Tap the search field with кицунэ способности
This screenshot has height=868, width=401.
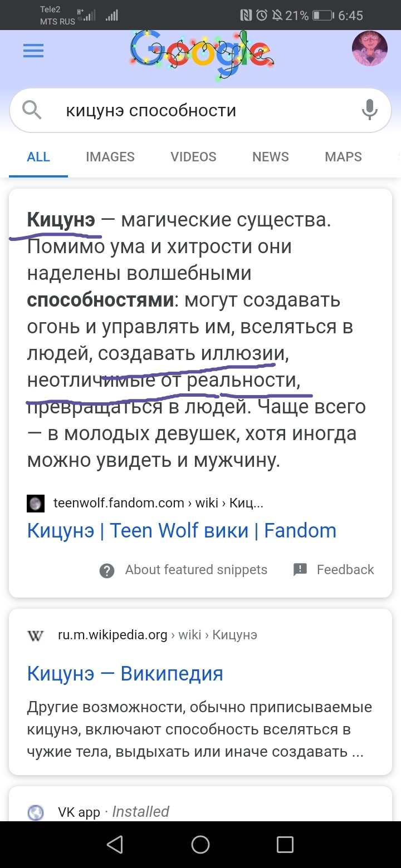point(200,111)
